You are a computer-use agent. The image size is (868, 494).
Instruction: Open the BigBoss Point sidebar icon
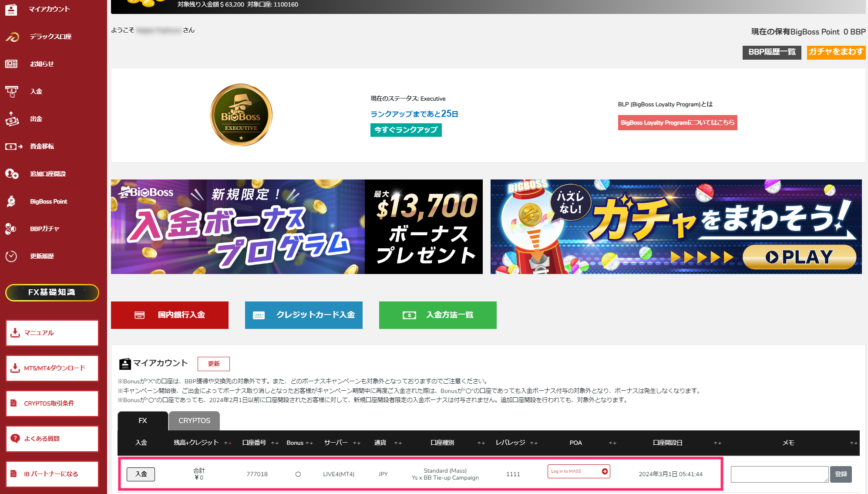click(x=11, y=201)
